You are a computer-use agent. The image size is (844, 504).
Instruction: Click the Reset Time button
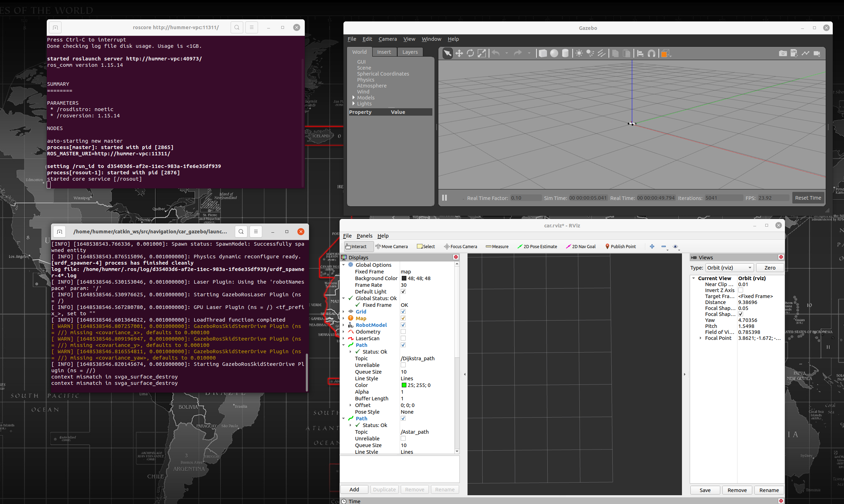[808, 198]
